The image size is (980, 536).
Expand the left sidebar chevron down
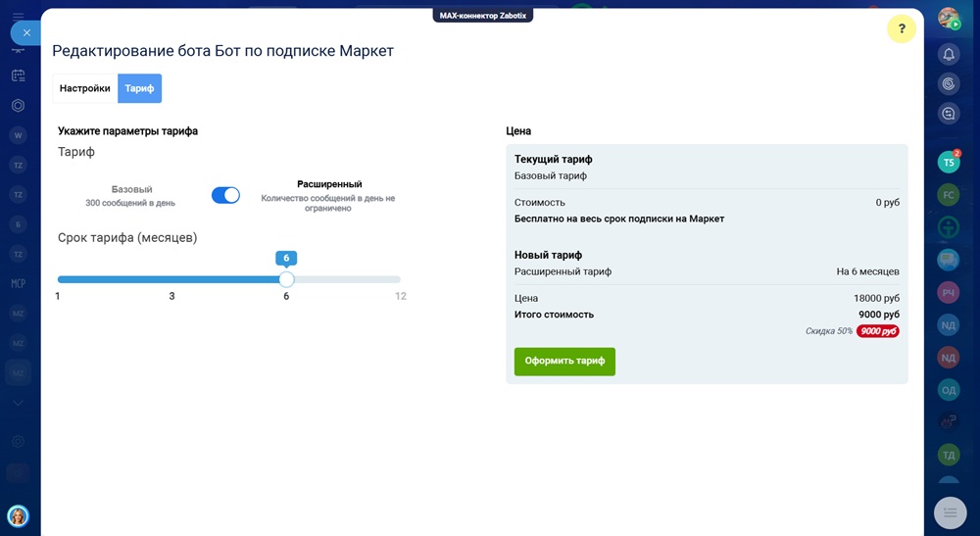(18, 403)
